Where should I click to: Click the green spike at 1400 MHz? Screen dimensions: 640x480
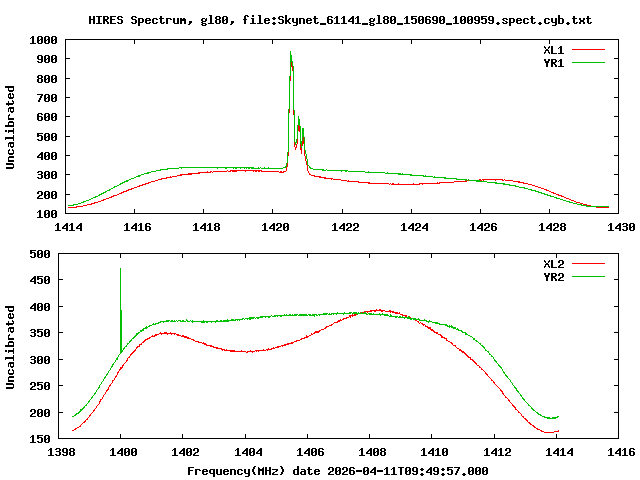coord(121,310)
